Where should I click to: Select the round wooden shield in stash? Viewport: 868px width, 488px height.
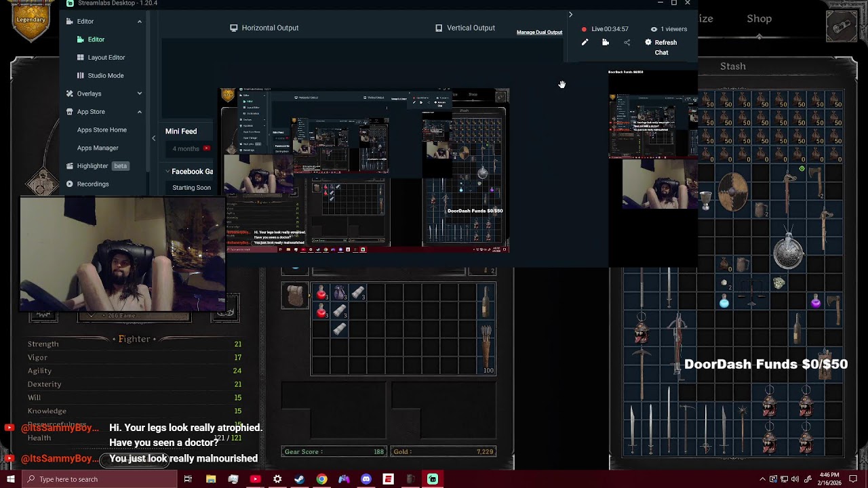coord(733,190)
